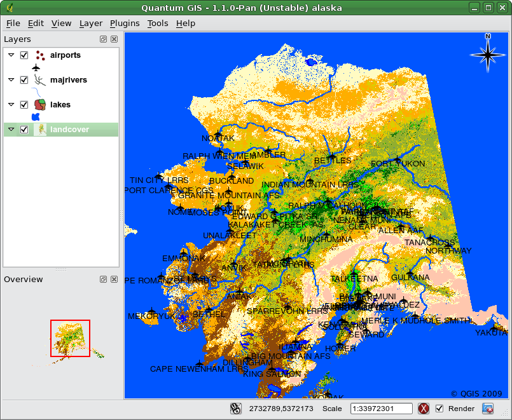The width and height of the screenshot is (512, 420).
Task: Close the Layers panel
Action: click(x=114, y=39)
